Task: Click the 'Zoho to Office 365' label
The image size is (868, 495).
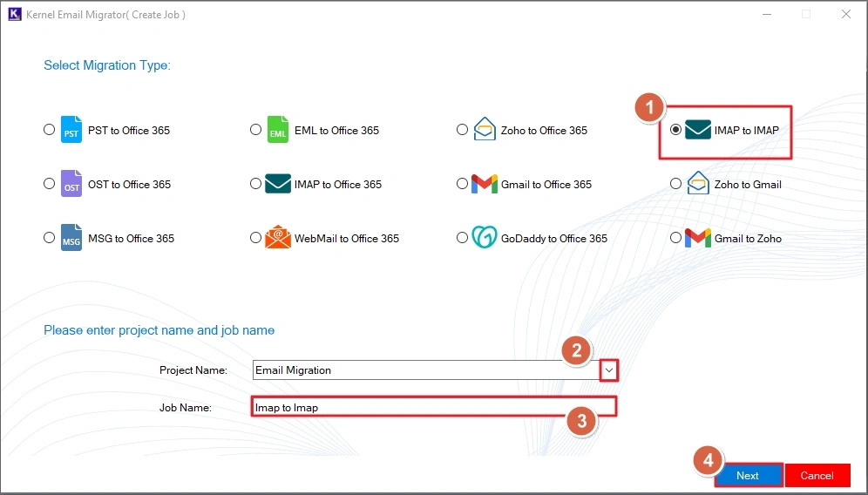Action: click(x=544, y=131)
